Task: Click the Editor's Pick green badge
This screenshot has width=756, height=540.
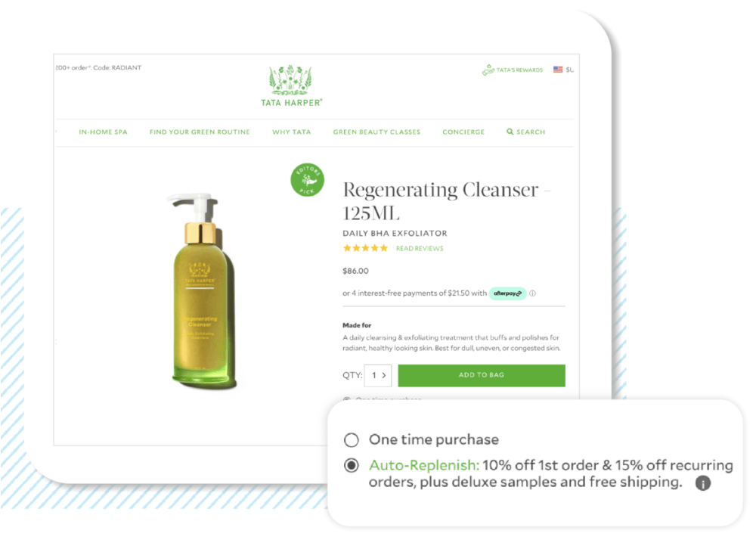Action: (x=307, y=180)
